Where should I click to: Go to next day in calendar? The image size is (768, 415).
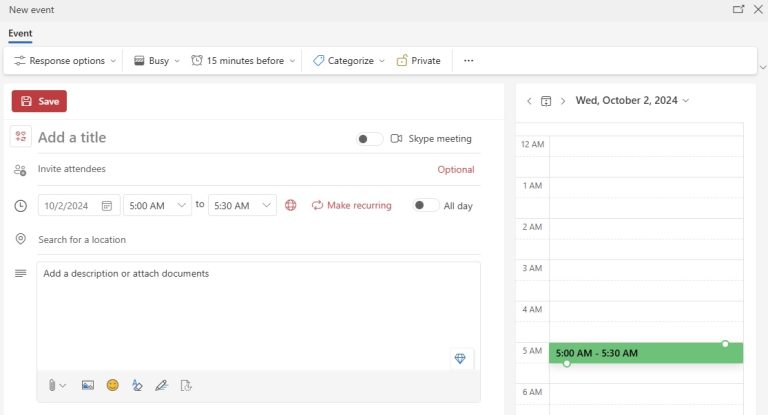(x=563, y=101)
